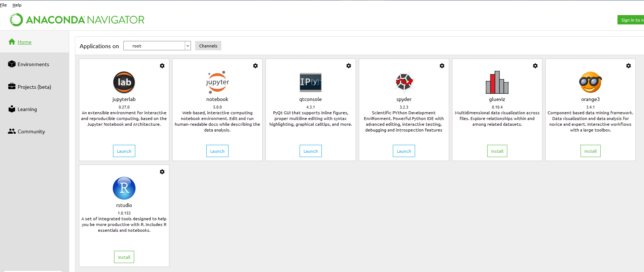Launch qtconsole
Screen dimensions: 644x272
point(311,151)
